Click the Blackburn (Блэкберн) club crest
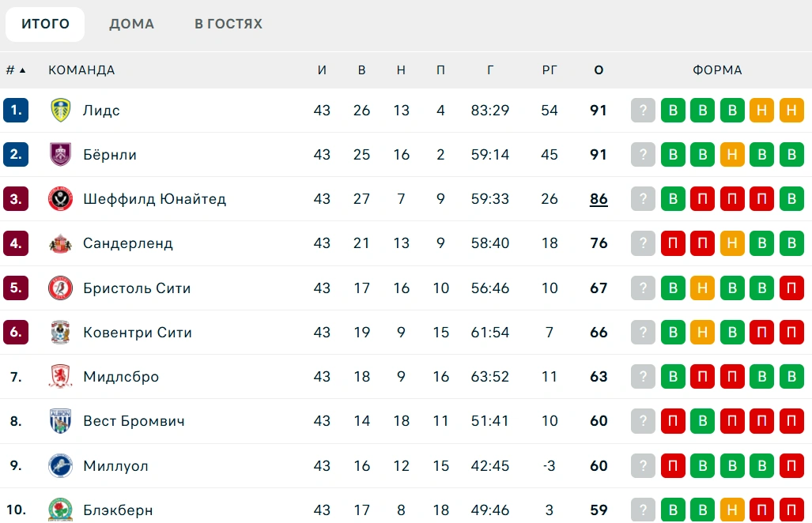This screenshot has height=523, width=812. (x=61, y=510)
